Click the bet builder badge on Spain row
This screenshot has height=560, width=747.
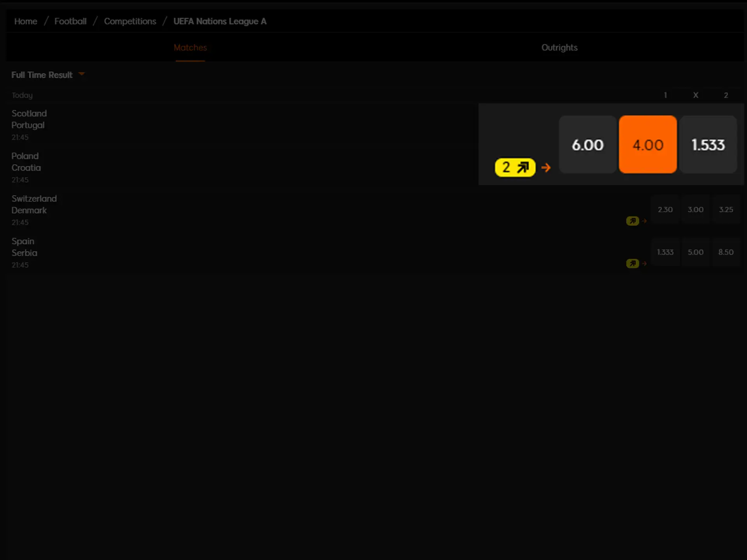tap(633, 264)
